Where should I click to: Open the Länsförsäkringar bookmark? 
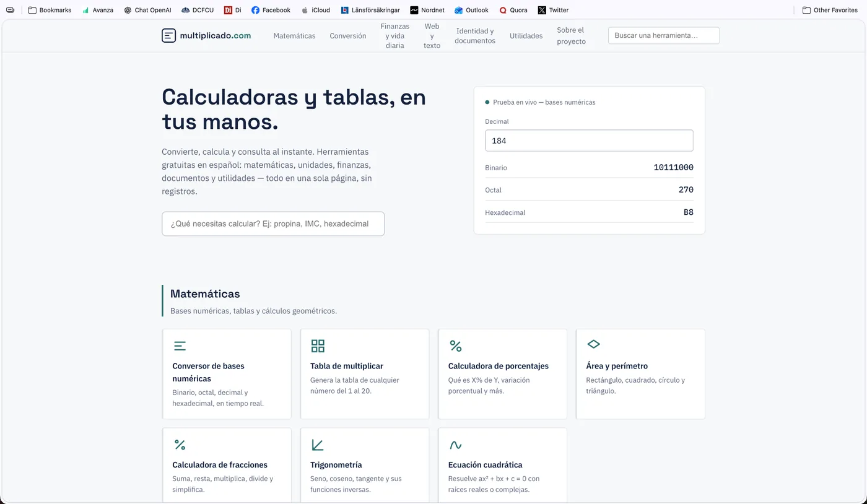pos(370,10)
